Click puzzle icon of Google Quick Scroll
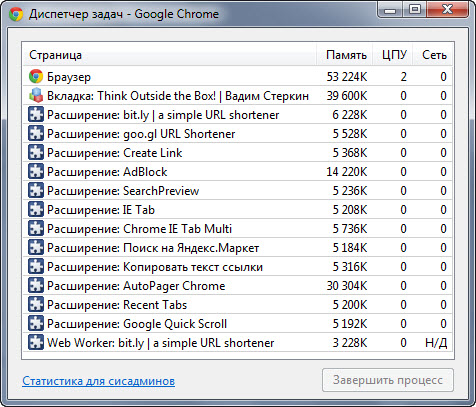Viewport: 476px width, 407px height. click(36, 324)
